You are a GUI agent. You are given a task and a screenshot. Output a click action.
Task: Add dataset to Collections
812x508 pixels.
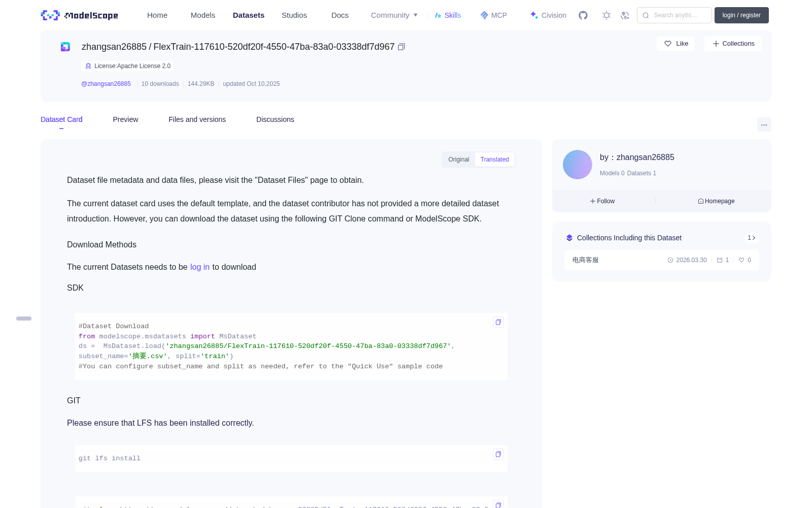(733, 44)
